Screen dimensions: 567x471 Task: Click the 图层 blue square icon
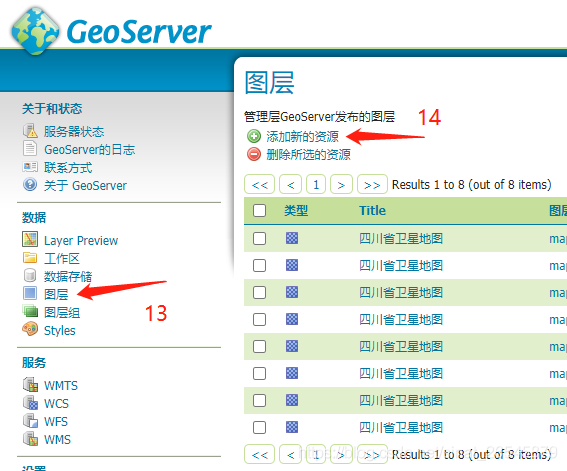click(30, 293)
